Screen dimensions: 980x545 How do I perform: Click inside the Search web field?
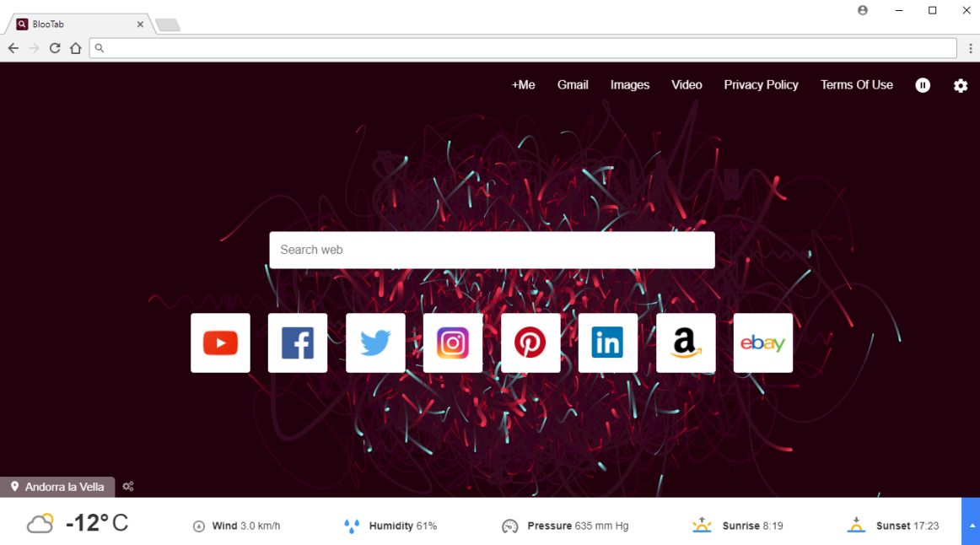(x=492, y=250)
